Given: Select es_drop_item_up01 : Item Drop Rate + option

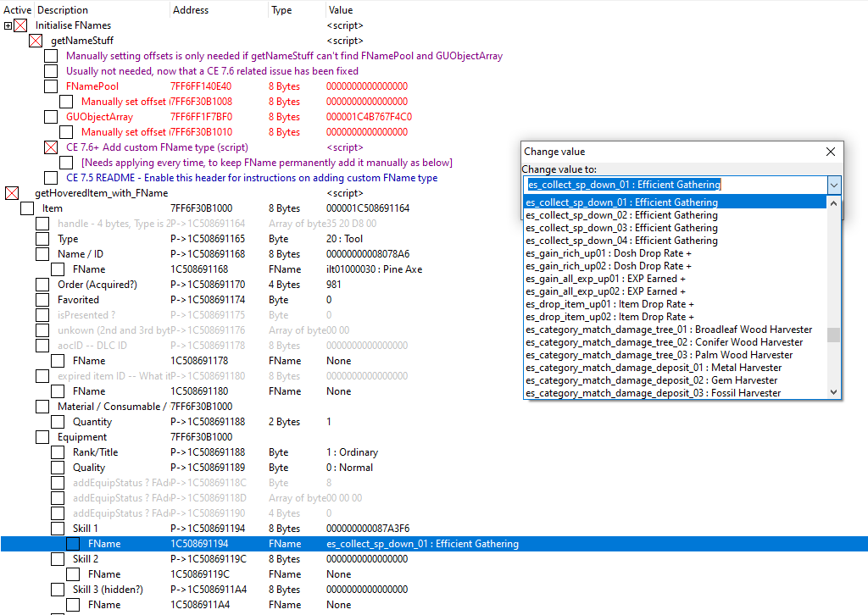Looking at the screenshot, I should (676, 304).
